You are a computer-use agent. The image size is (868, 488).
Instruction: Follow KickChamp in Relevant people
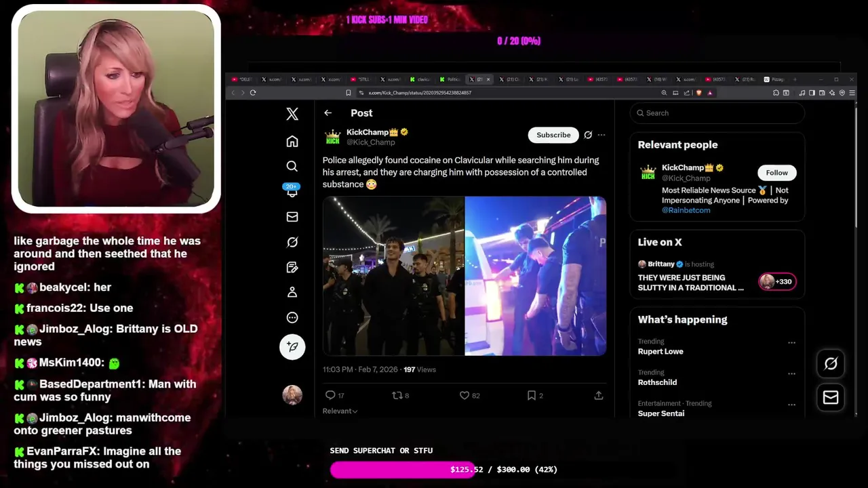777,173
